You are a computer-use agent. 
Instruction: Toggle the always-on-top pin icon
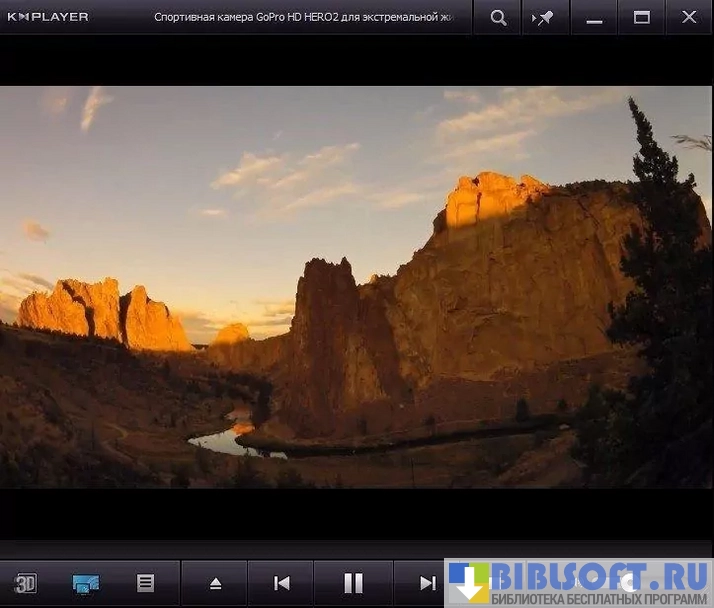(x=545, y=18)
